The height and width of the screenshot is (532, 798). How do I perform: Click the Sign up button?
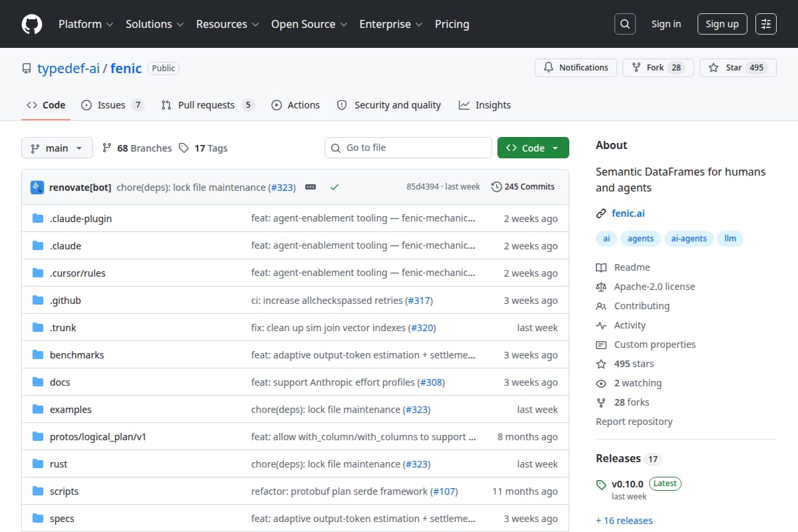[722, 24]
